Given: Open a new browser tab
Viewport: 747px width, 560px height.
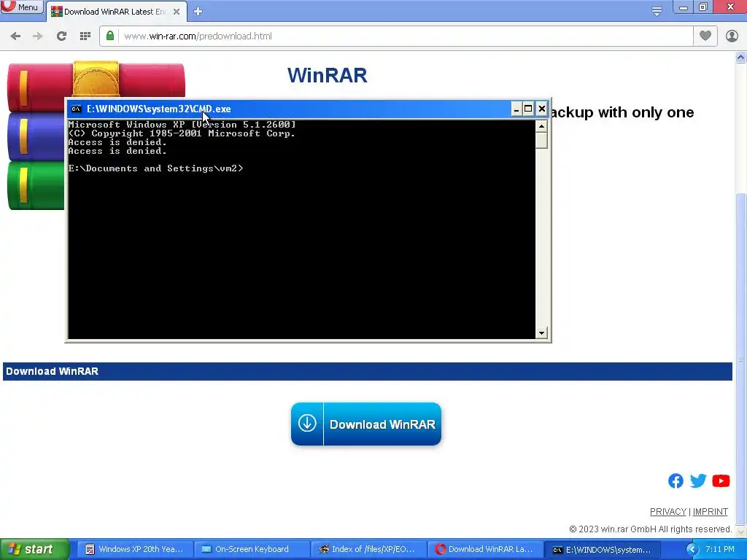Looking at the screenshot, I should click(198, 12).
